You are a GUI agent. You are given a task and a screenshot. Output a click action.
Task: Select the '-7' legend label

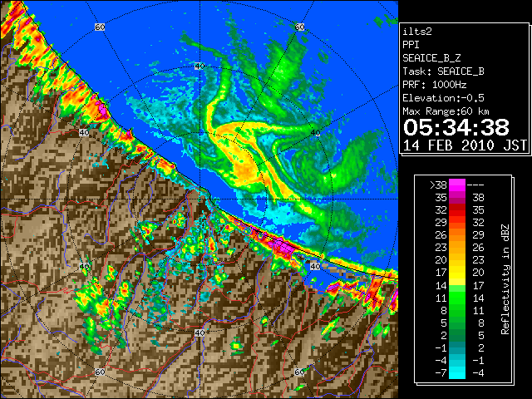[x=441, y=373]
